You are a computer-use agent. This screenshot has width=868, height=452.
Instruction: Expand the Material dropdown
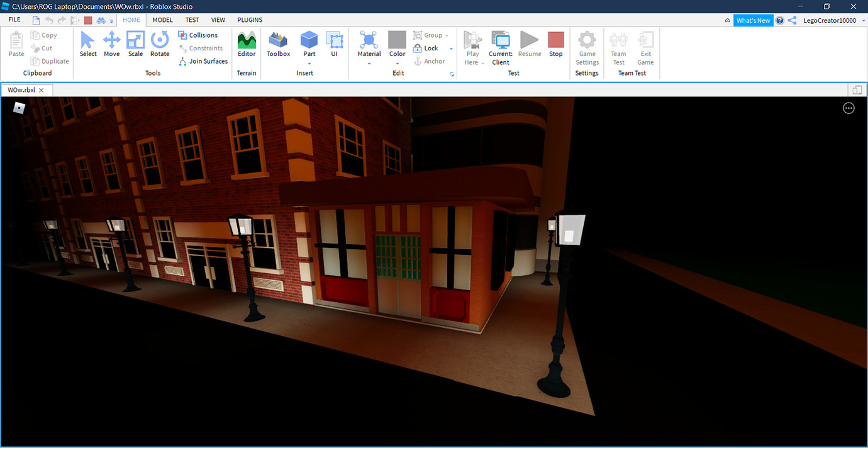point(369,64)
